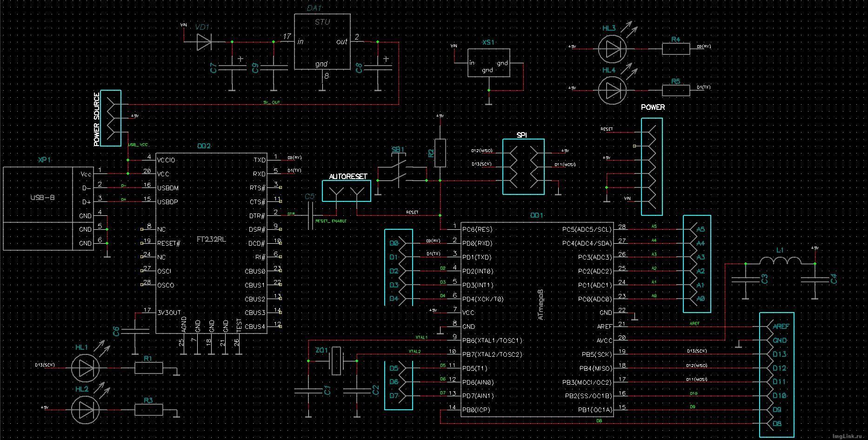Select LED HL3 symbol
This screenshot has width=868, height=440.
click(612, 49)
